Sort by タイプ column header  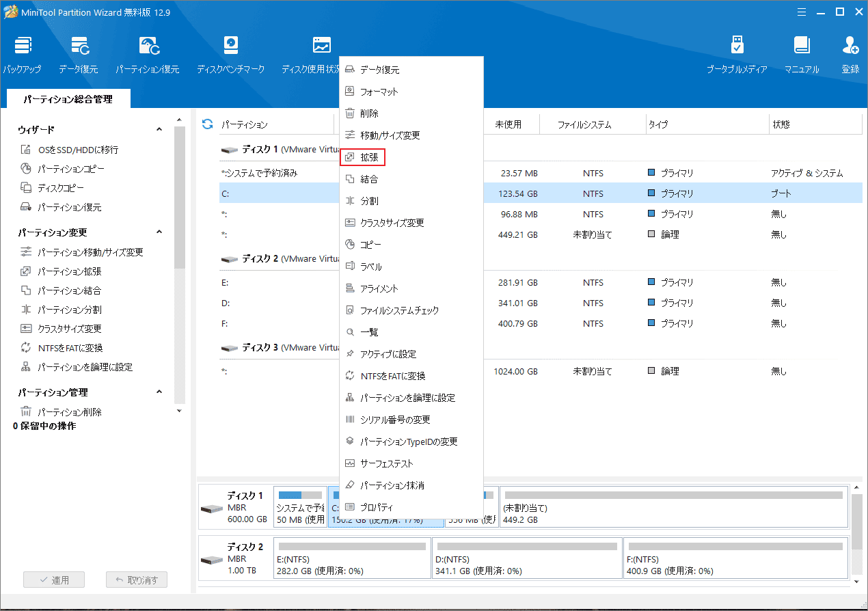tap(659, 124)
